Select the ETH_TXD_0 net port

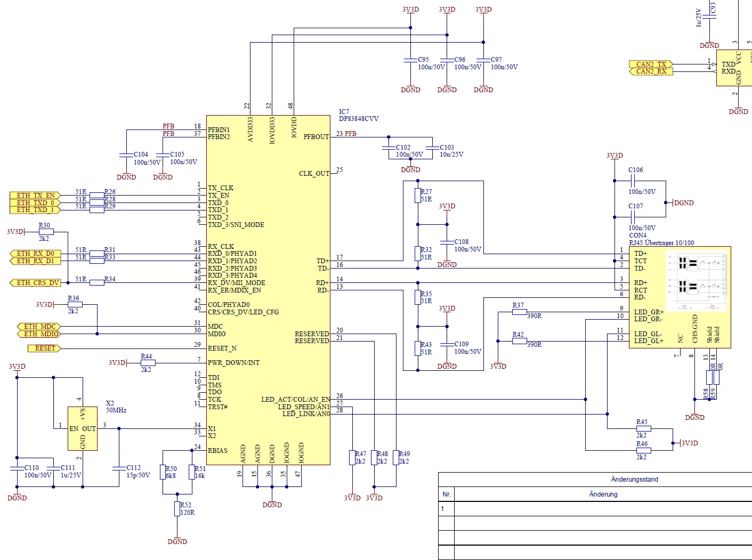(x=36, y=203)
